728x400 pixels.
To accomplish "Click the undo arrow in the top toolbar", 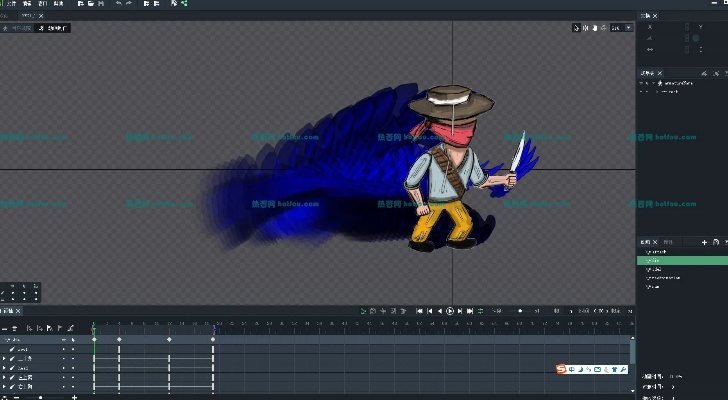I will (119, 4).
